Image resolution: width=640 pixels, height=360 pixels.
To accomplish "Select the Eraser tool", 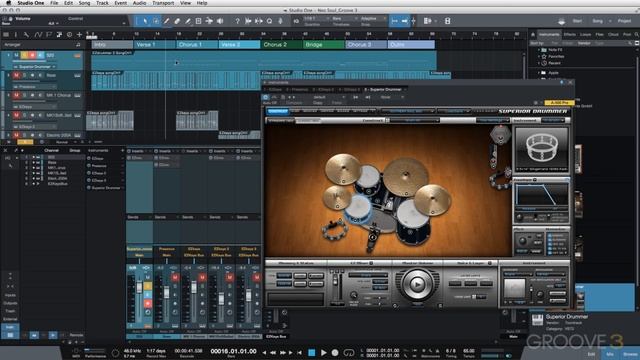I will point(177,21).
